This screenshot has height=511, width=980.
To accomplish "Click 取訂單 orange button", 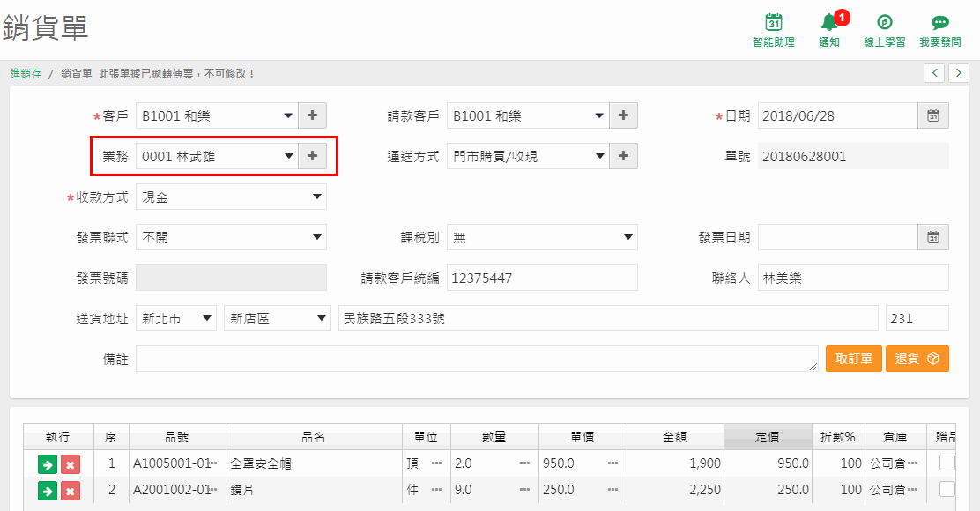I will (854, 359).
